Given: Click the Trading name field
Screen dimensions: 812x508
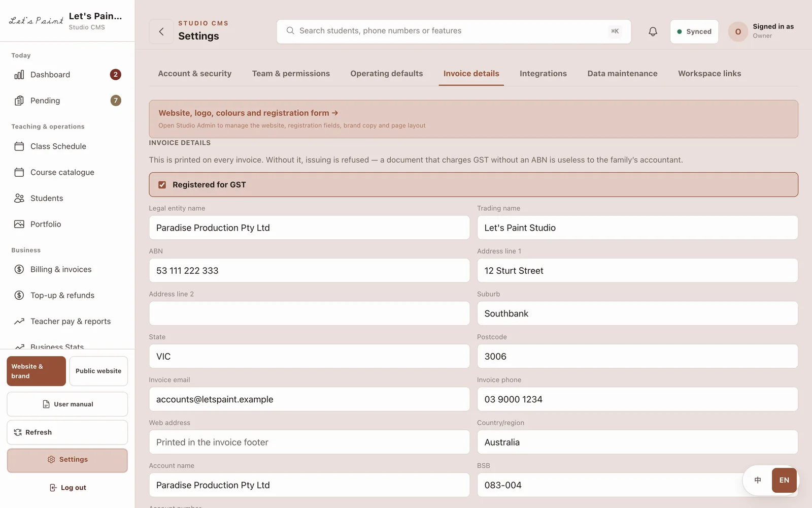Looking at the screenshot, I should coord(637,228).
